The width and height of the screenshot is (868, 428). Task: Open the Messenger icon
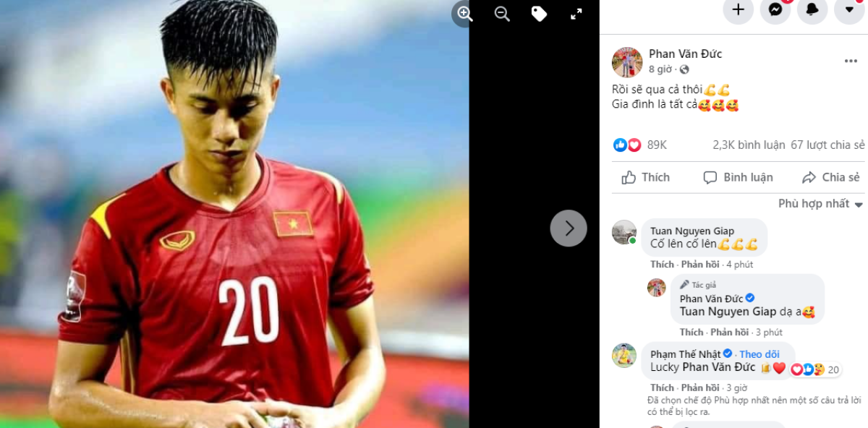point(775,9)
